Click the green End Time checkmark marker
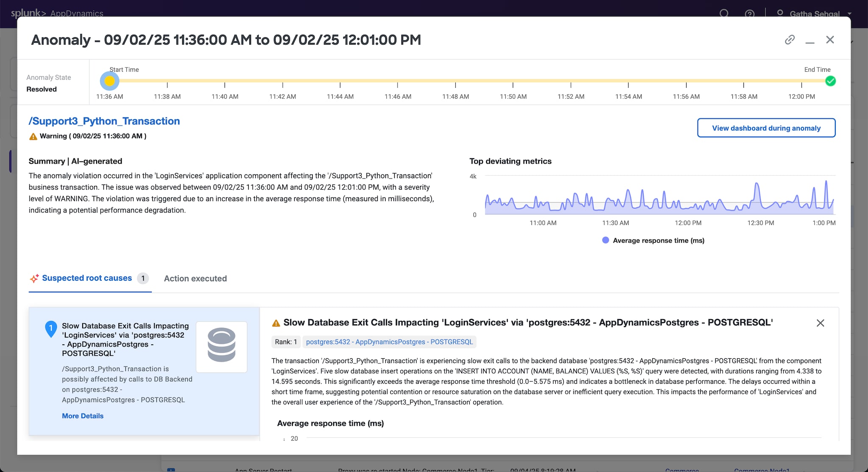Screen dimensions: 868x472 [x=830, y=81]
